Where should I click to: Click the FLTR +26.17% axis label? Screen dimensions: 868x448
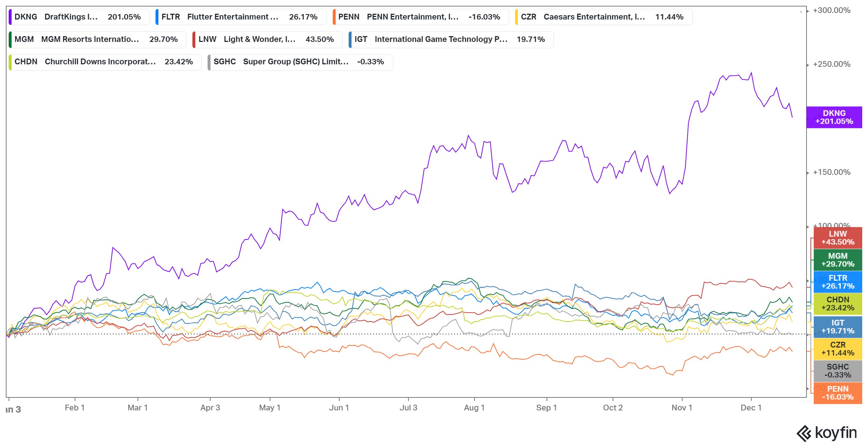(x=838, y=282)
